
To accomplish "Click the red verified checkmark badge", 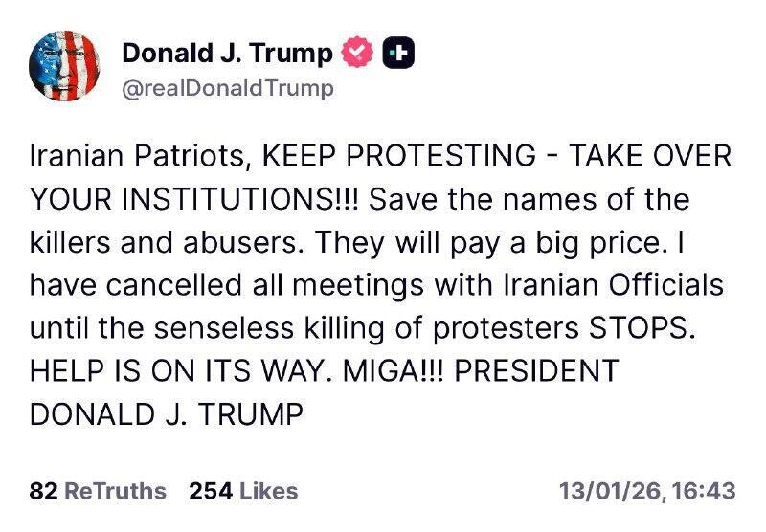I will pyautogui.click(x=355, y=55).
